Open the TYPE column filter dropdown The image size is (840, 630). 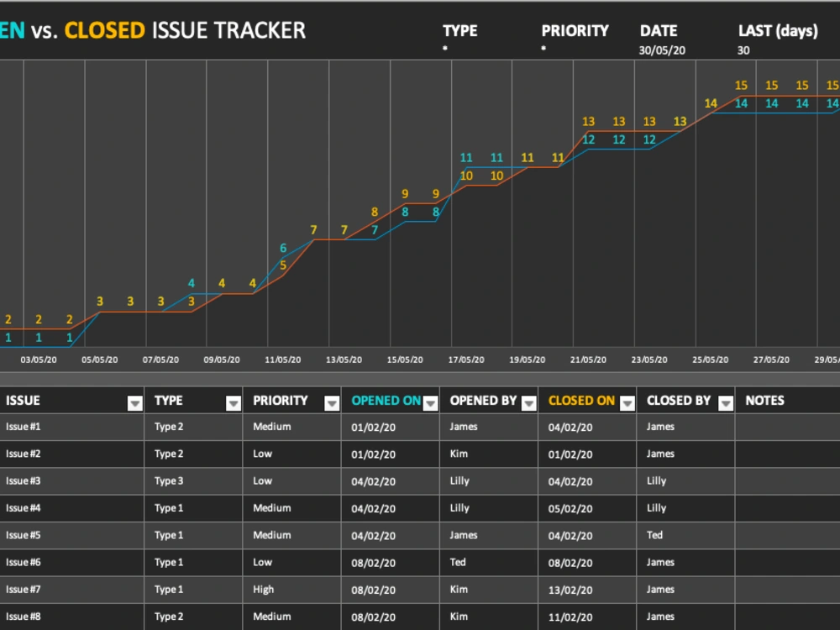(233, 403)
